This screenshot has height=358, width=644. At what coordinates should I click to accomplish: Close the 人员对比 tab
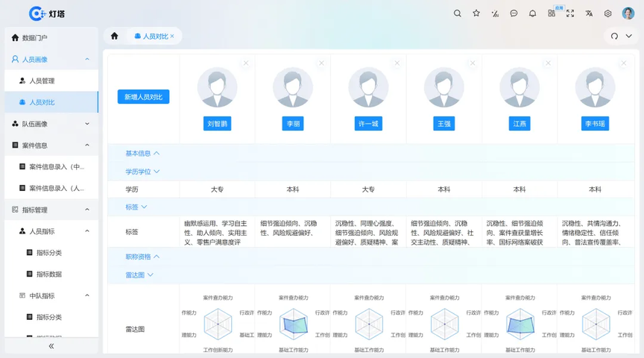[172, 36]
